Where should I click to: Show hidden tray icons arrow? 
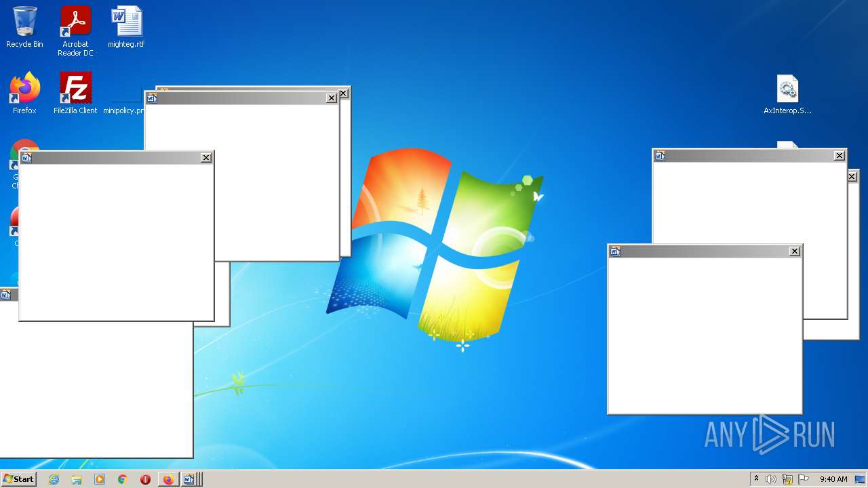[756, 479]
